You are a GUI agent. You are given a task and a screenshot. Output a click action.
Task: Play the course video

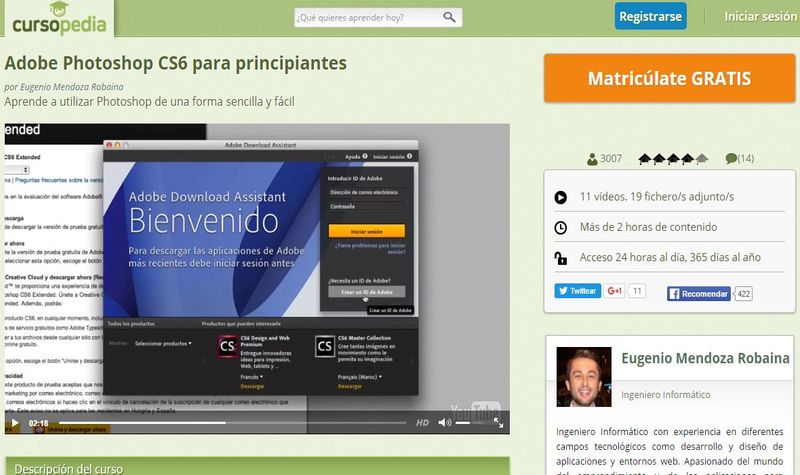pos(15,423)
